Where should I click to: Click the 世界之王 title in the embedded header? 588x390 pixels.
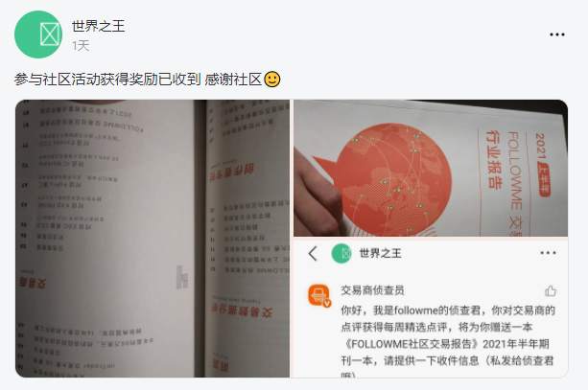coord(380,254)
